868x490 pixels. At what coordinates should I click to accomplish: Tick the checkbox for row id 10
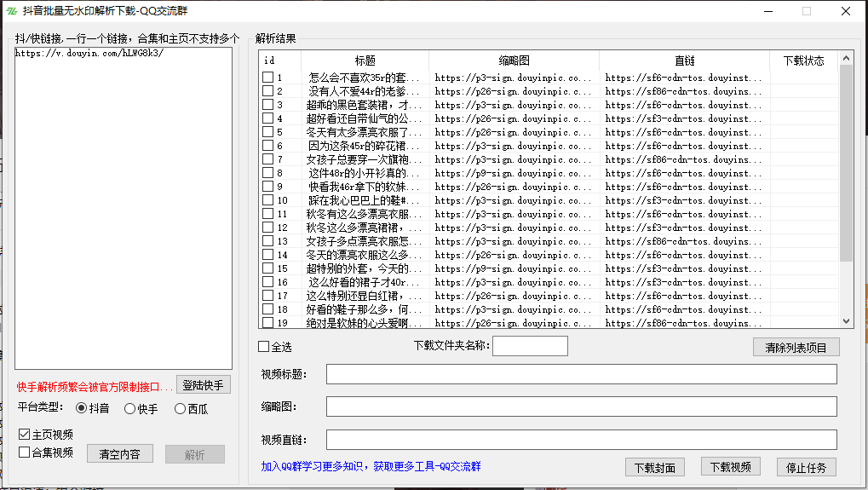pyautogui.click(x=268, y=200)
